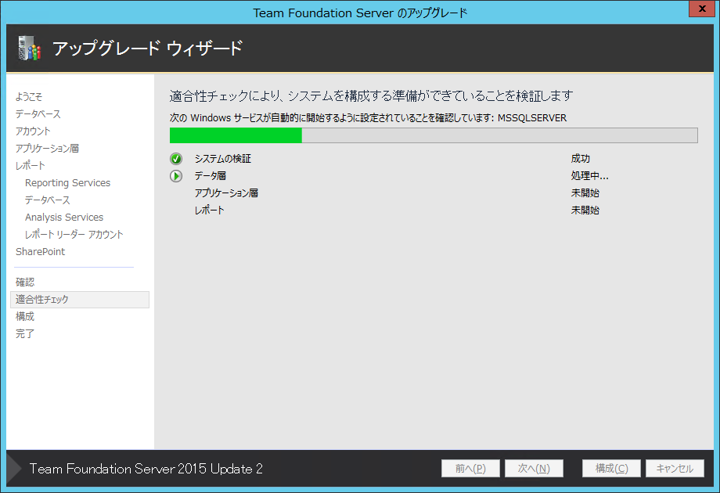Click the Team Foundation Server wizard logo icon

[x=29, y=48]
